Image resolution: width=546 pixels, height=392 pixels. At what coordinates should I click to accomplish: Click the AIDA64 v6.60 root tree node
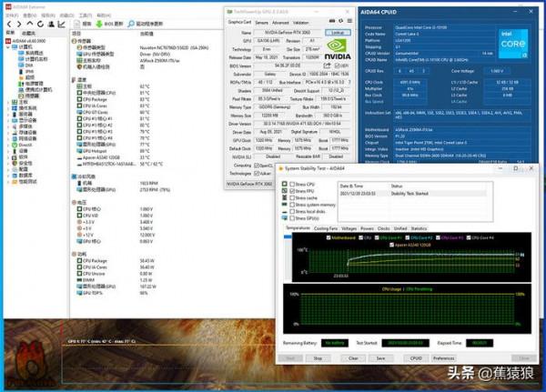click(26, 41)
